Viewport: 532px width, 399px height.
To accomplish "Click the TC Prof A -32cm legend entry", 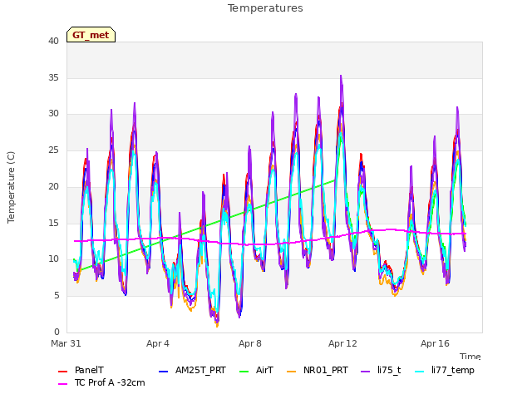I will [101, 382].
